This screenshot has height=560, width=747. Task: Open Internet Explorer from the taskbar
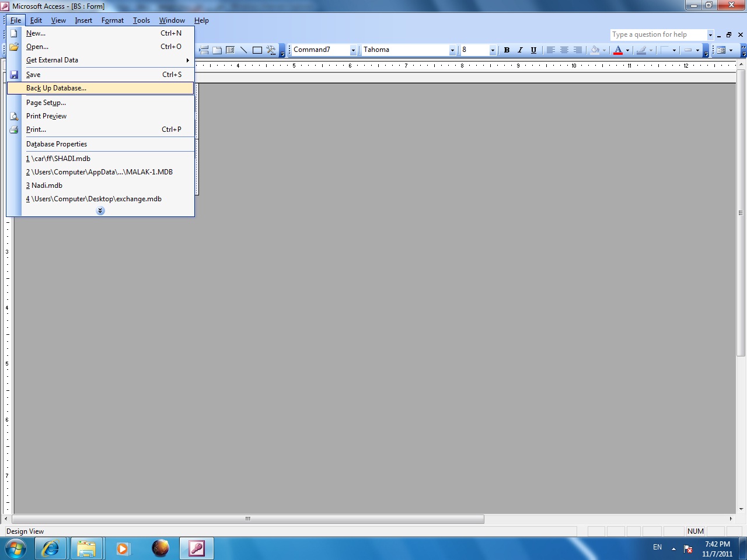(51, 548)
